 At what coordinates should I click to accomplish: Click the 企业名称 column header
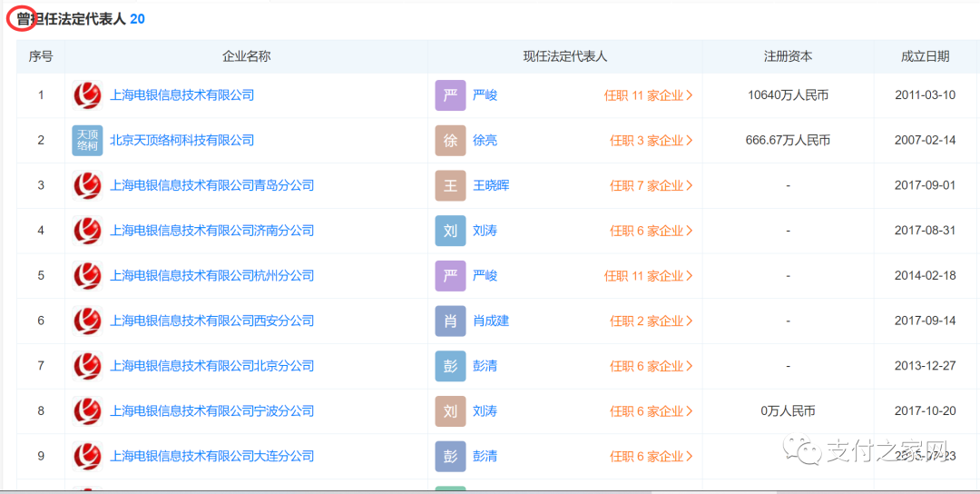[246, 56]
